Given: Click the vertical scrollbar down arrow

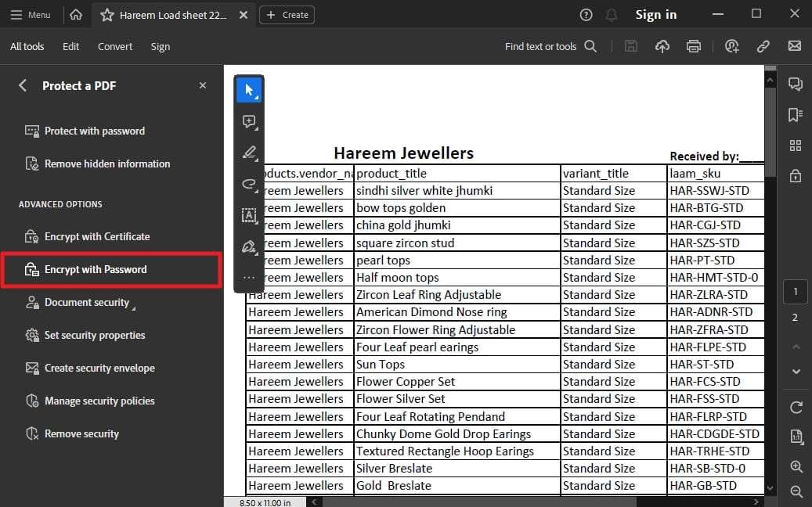Looking at the screenshot, I should pyautogui.click(x=770, y=488).
